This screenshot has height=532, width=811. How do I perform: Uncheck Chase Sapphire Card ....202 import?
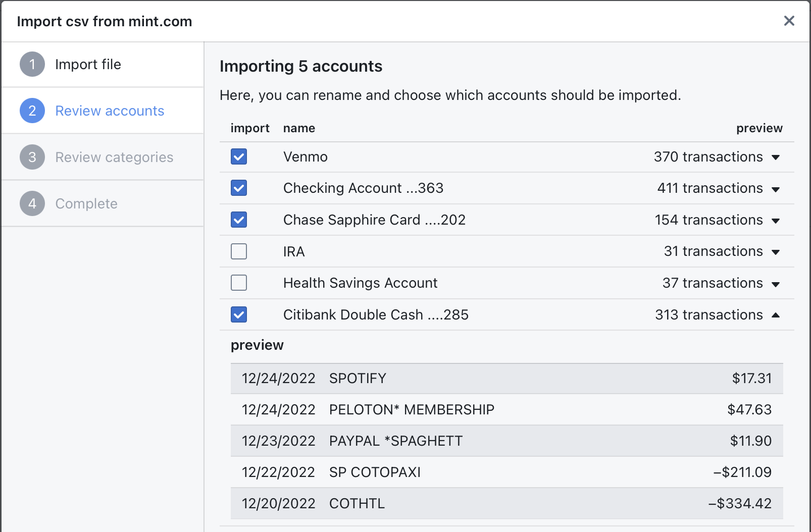(x=238, y=220)
